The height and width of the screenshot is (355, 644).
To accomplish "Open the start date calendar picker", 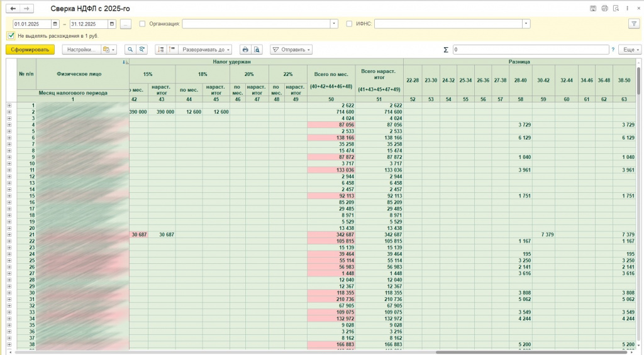I will click(55, 24).
